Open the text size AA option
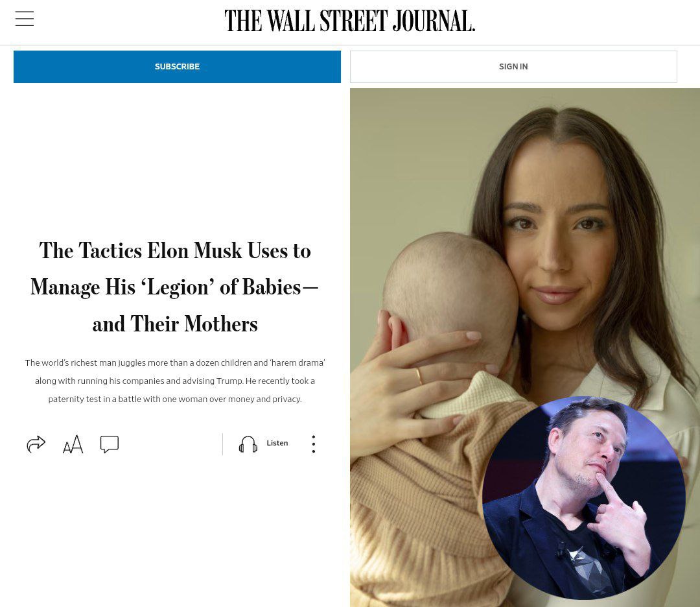This screenshot has height=607, width=700. coord(73,444)
